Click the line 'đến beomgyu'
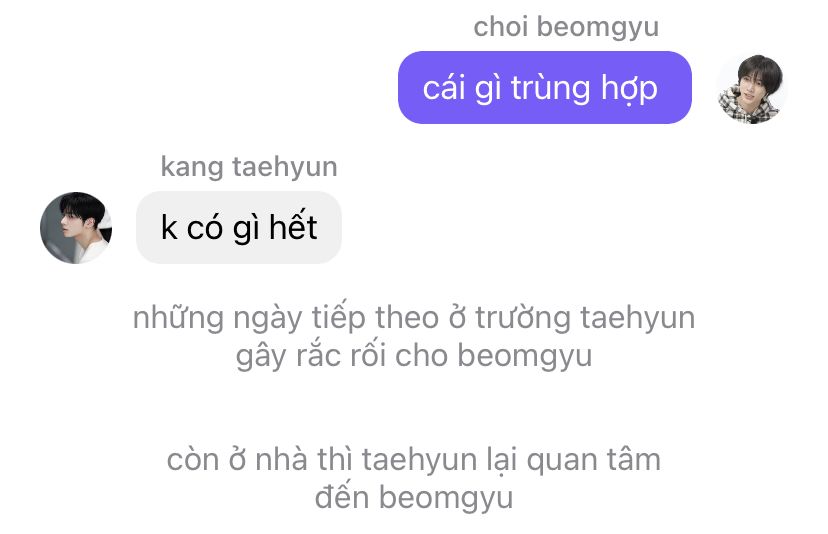This screenshot has height=534, width=828. (x=414, y=498)
